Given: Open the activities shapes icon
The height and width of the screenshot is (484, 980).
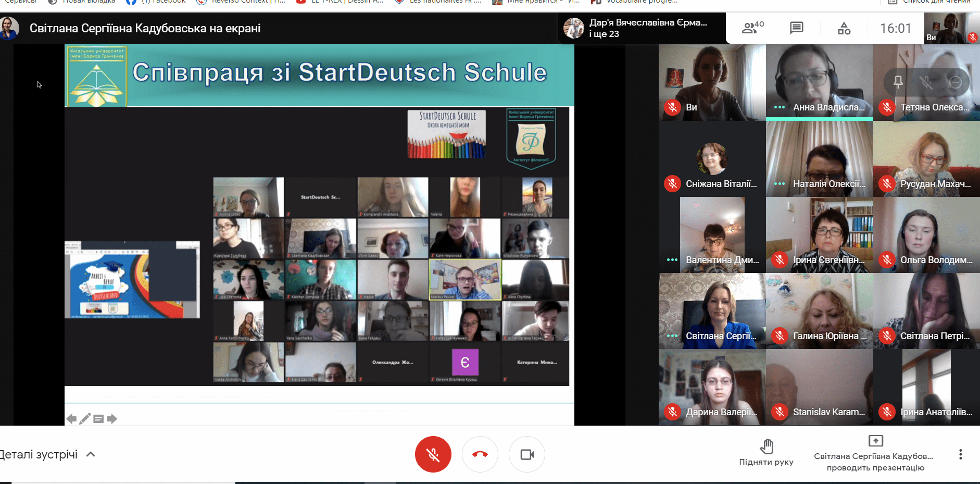Looking at the screenshot, I should coord(844,28).
